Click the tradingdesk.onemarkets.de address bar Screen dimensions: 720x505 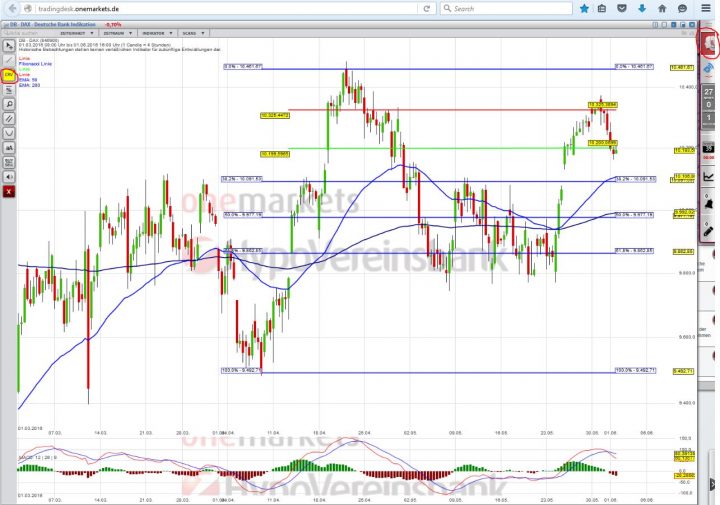[225, 8]
